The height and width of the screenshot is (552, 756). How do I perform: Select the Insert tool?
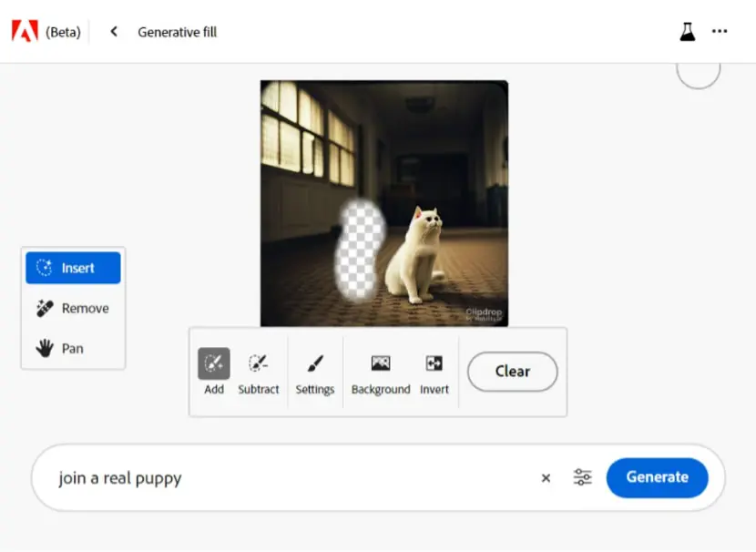point(73,268)
